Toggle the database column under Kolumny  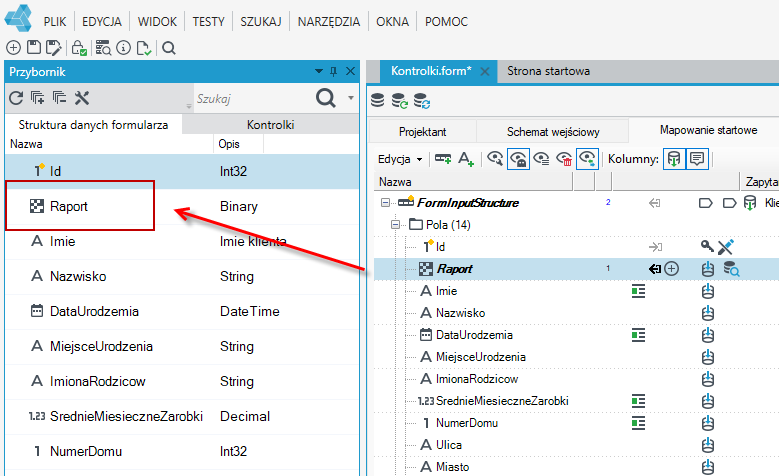tap(674, 159)
